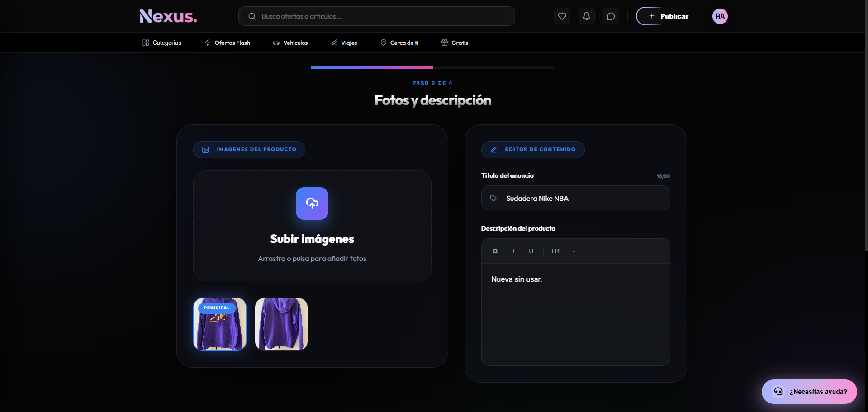
Task: Click the Descripción del producto label
Action: point(518,228)
